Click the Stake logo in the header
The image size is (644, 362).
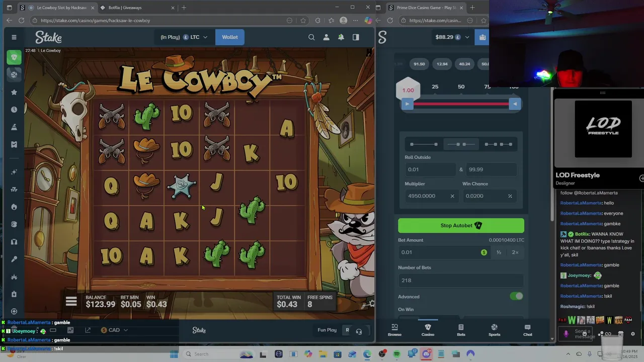point(49,37)
